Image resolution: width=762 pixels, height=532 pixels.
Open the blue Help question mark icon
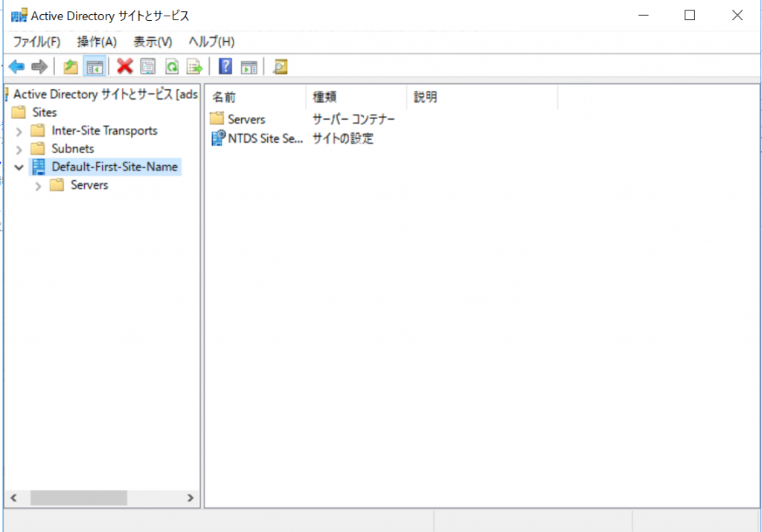click(225, 66)
